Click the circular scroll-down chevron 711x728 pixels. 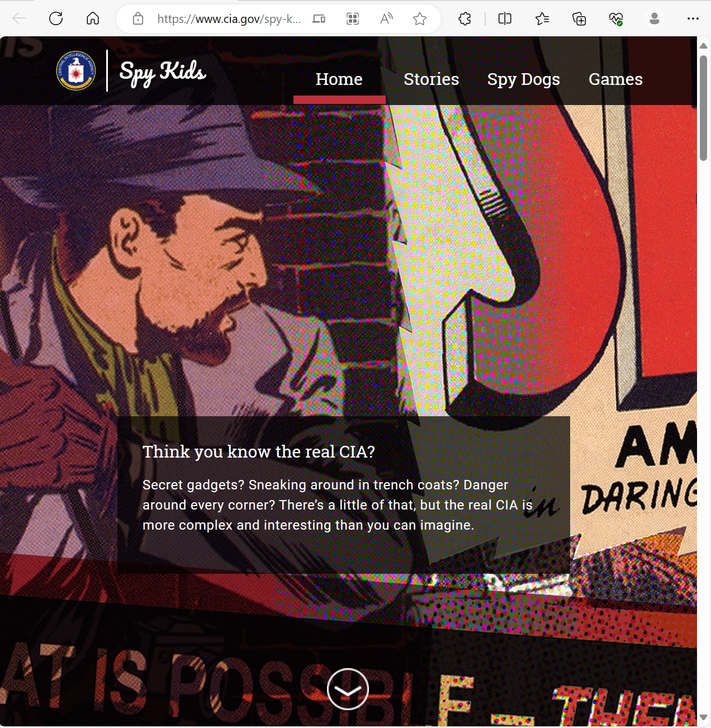(x=348, y=689)
